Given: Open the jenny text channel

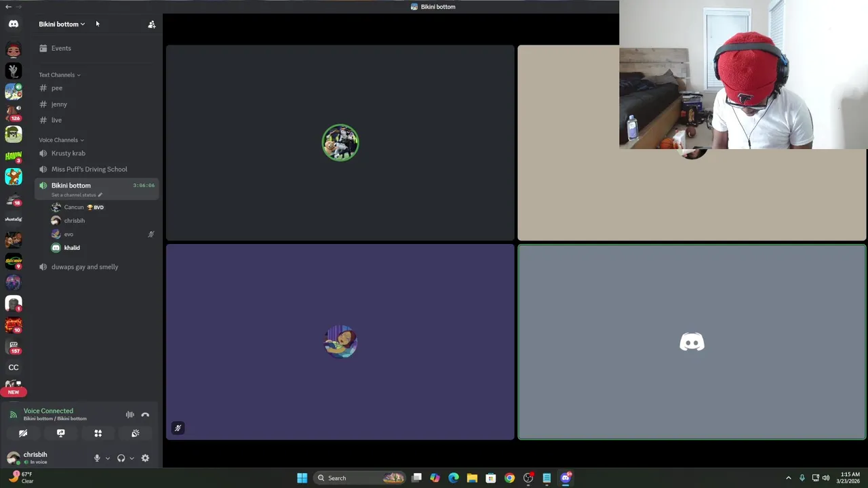Looking at the screenshot, I should click(x=96, y=104).
